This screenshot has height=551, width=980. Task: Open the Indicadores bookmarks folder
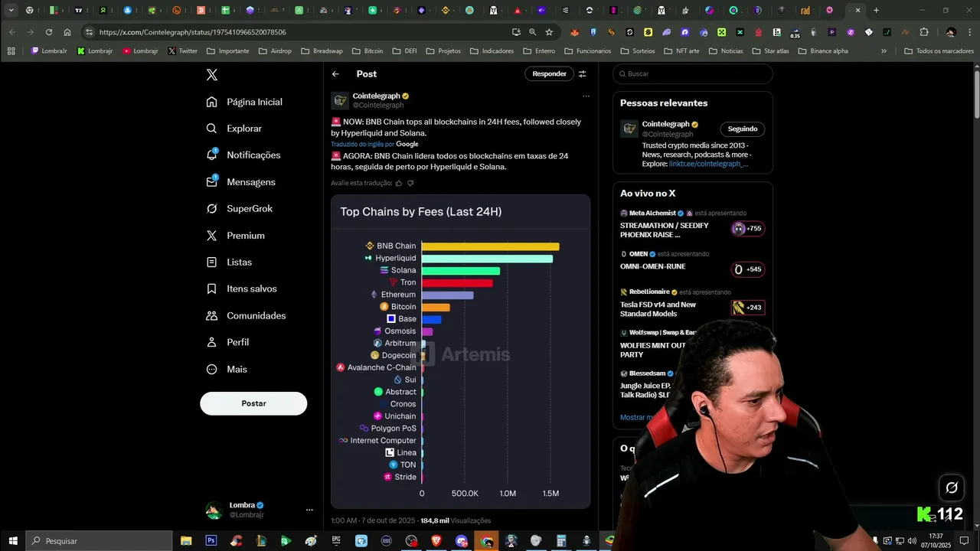tap(492, 51)
